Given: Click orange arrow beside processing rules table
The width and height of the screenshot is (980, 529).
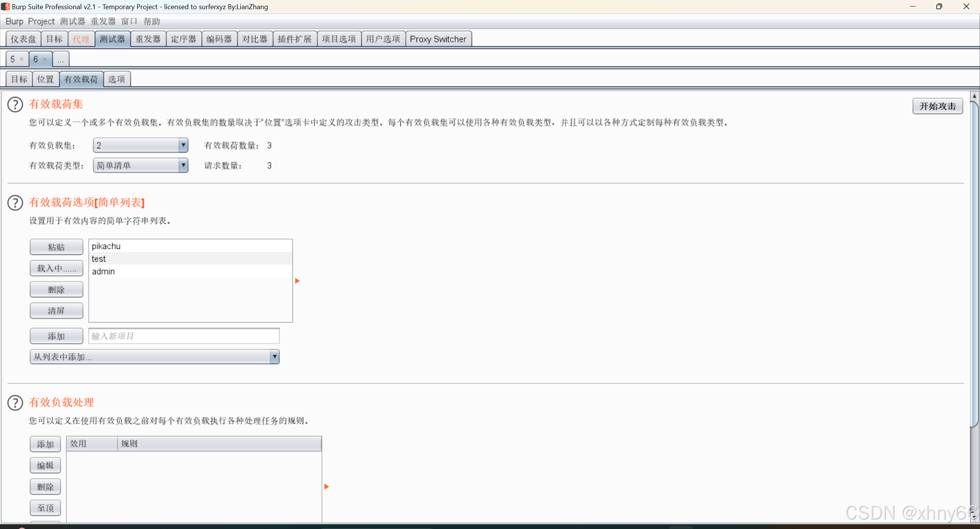Looking at the screenshot, I should tap(327, 486).
